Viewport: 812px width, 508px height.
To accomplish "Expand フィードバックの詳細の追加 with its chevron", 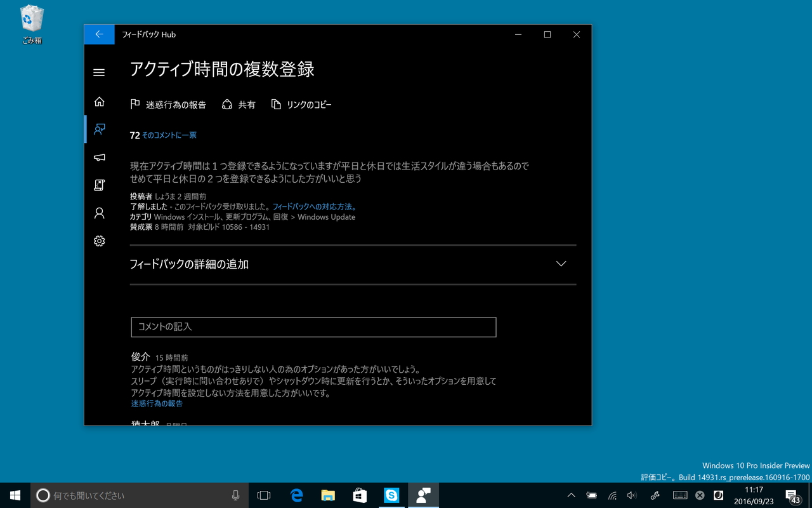I will pos(560,263).
